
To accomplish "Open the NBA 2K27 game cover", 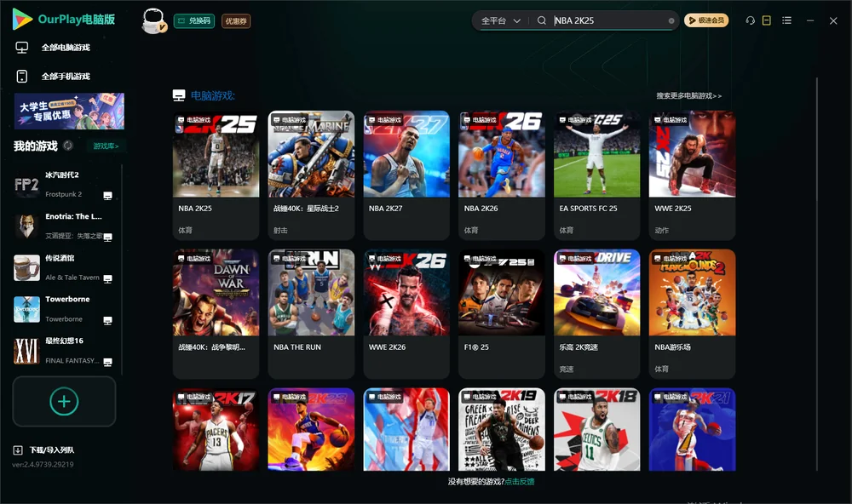I will (x=406, y=154).
